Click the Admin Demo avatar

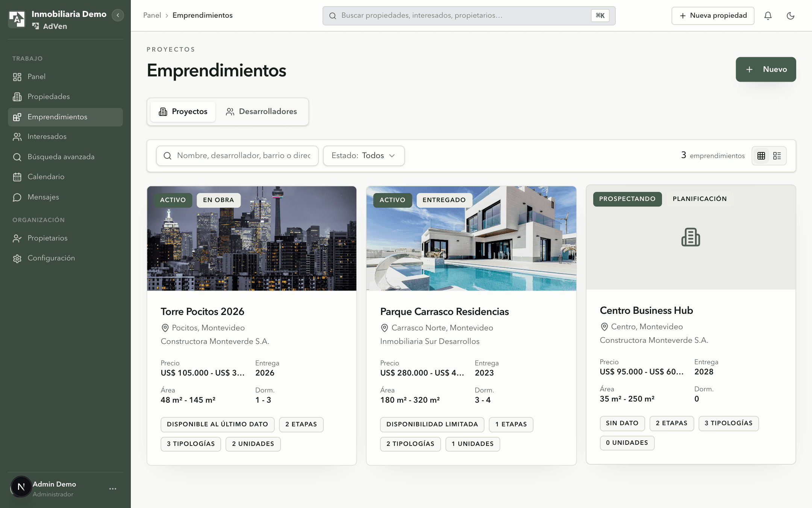pyautogui.click(x=21, y=487)
